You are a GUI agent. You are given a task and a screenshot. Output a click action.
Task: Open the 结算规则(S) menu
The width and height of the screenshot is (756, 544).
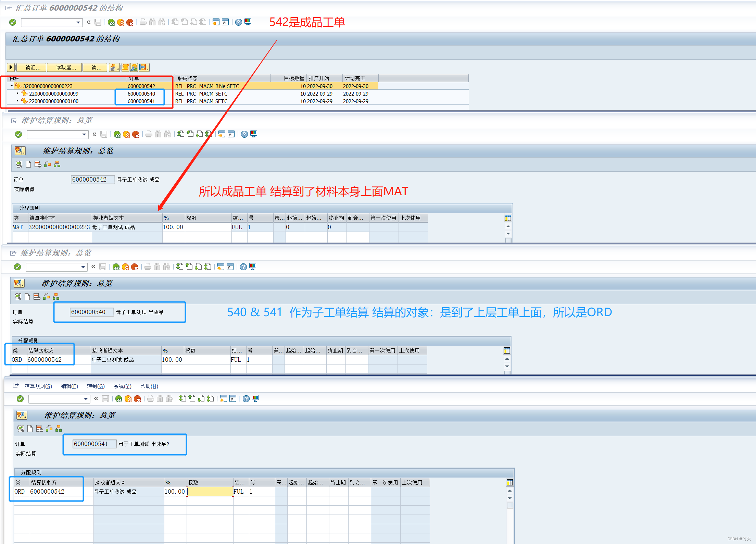coord(38,386)
